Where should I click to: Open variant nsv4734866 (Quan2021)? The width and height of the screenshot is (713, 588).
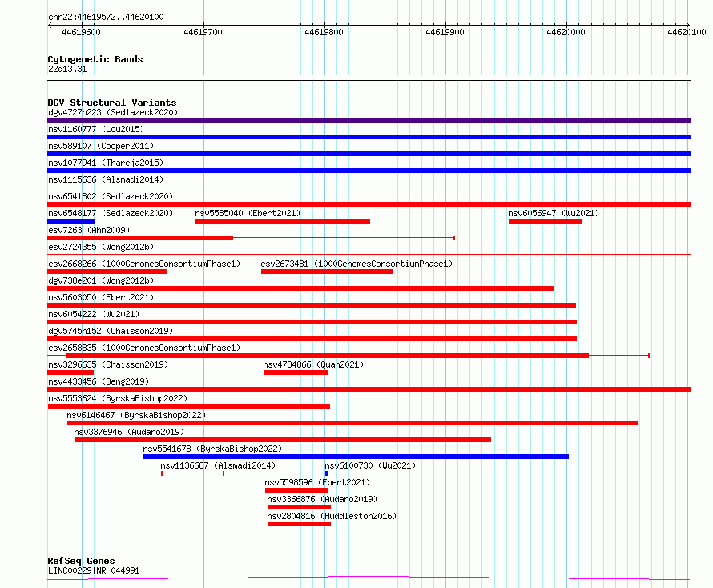(313, 364)
